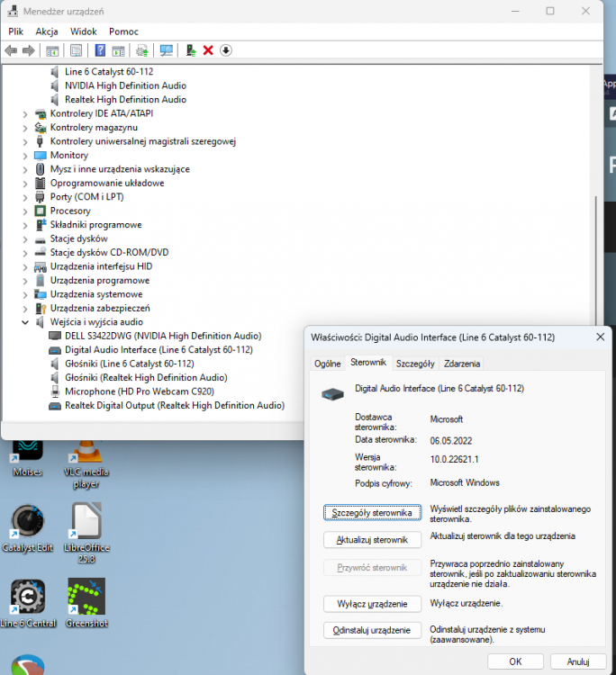Switch to the Szczegóły tab
616x675 pixels.
click(415, 364)
